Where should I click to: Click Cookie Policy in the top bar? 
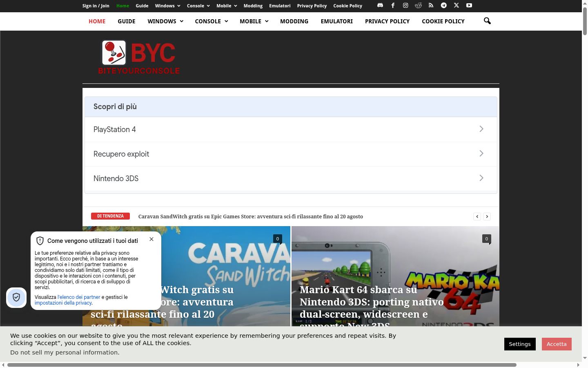tap(347, 6)
